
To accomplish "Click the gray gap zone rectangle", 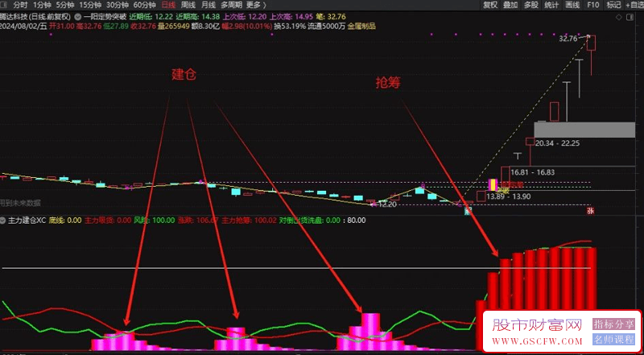I will click(585, 130).
